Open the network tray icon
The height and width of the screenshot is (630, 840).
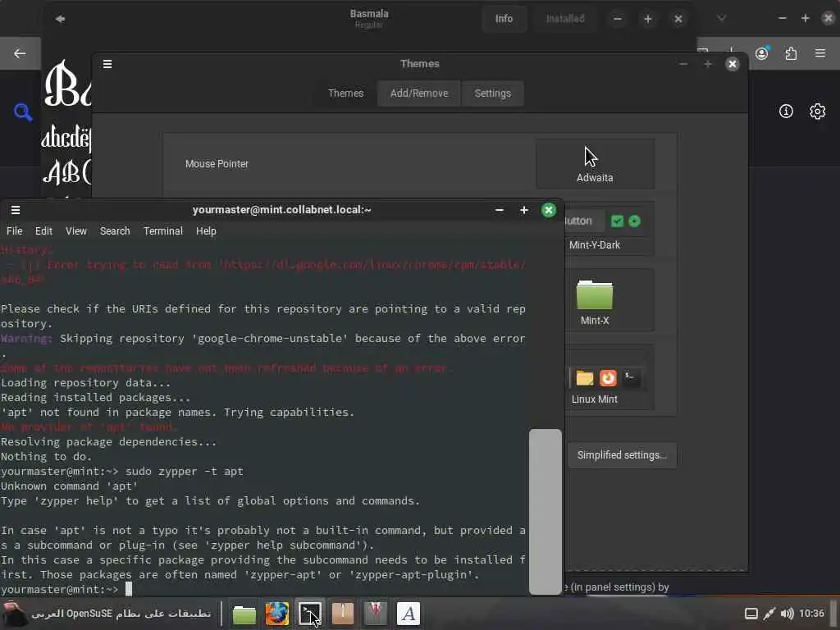click(x=769, y=614)
